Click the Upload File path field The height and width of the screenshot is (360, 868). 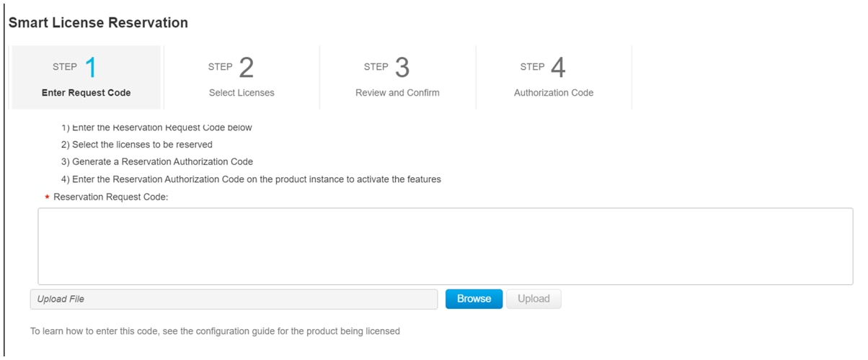[x=234, y=299]
